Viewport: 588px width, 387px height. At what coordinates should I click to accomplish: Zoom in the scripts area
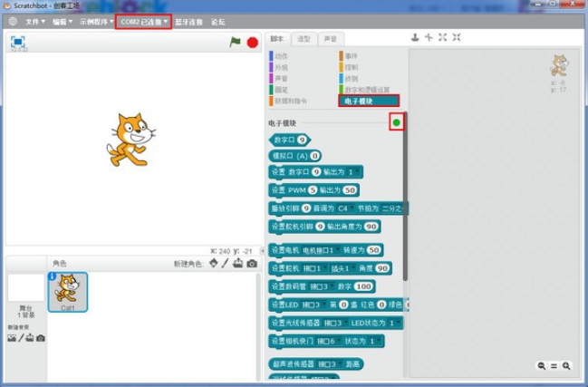point(566,365)
